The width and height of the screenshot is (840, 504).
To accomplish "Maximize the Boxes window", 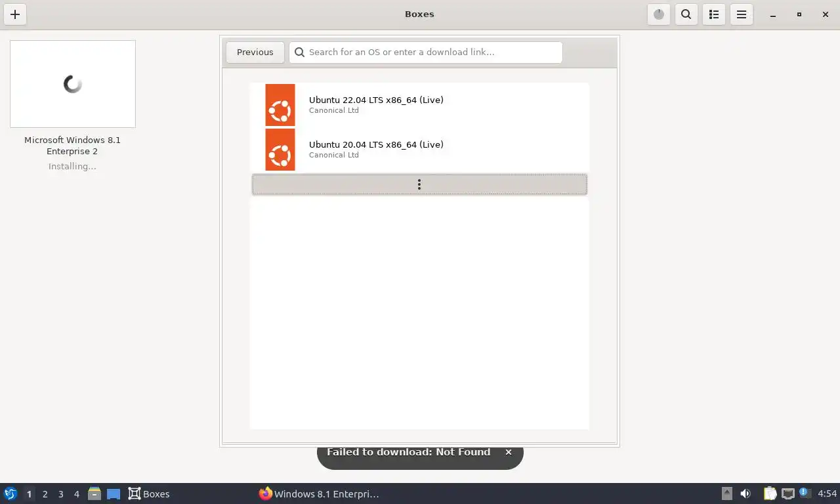I will 799,14.
